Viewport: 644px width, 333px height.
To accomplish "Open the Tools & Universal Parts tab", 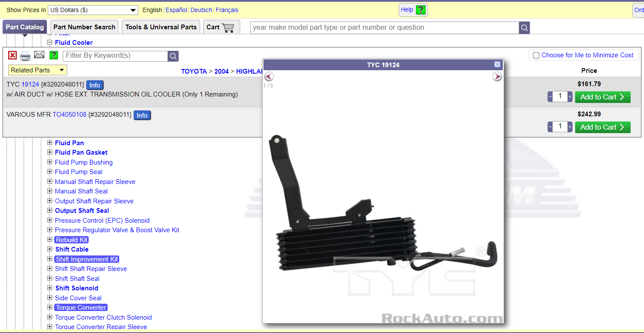I will [x=161, y=27].
